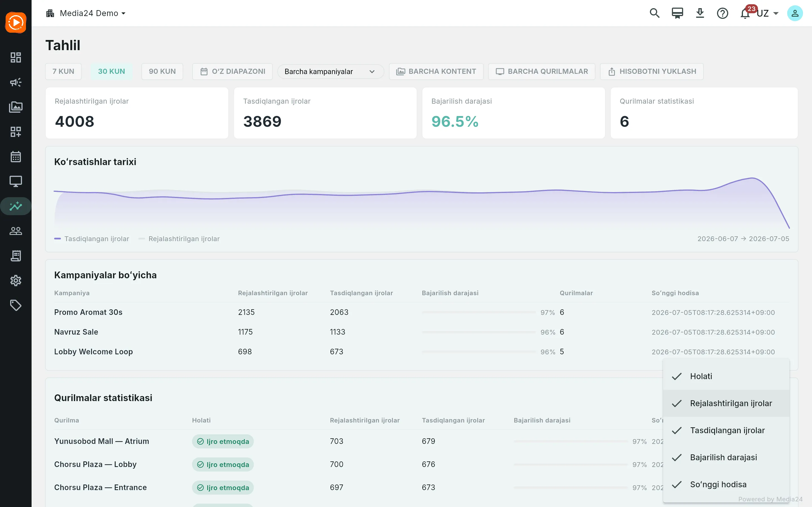
Task: Open the user profile avatar
Action: point(795,14)
